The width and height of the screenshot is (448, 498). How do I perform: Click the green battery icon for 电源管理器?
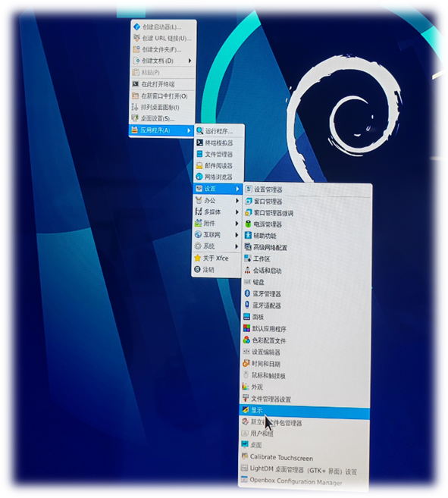click(248, 224)
